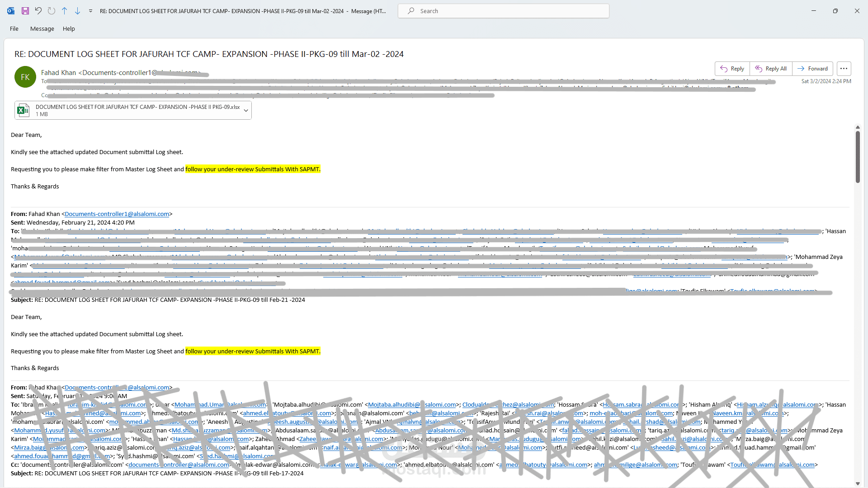Image resolution: width=868 pixels, height=488 pixels.
Task: Click the Reply button
Action: [x=732, y=69]
